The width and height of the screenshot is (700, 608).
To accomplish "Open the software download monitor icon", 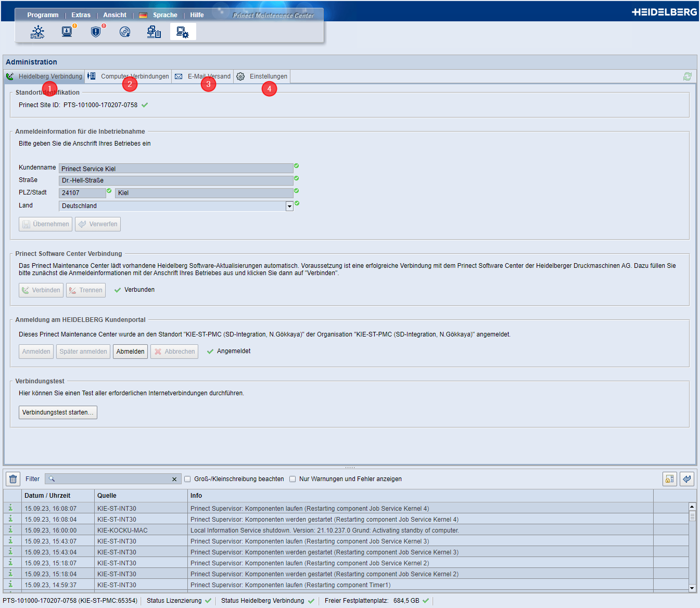I will [x=68, y=32].
